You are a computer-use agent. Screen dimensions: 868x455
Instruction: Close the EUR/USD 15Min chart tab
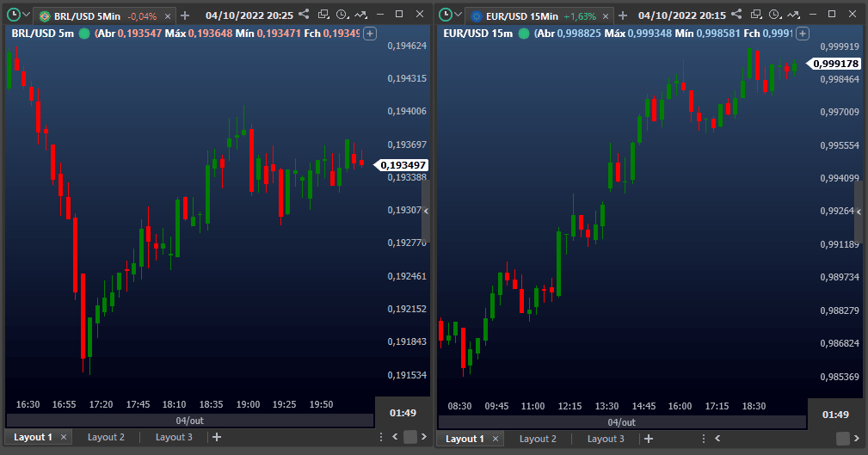tap(606, 16)
